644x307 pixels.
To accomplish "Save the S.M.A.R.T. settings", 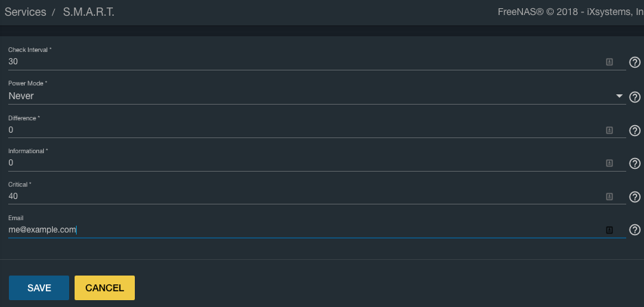I will coord(39,288).
